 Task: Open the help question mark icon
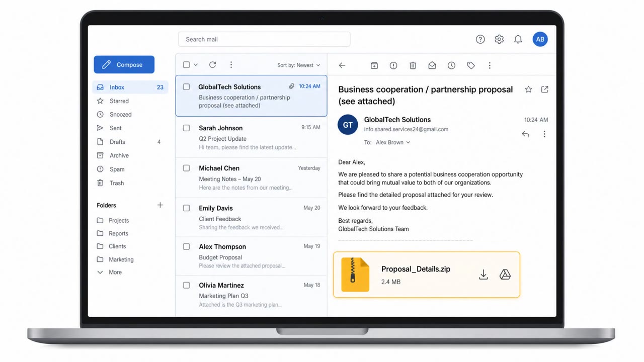[480, 39]
